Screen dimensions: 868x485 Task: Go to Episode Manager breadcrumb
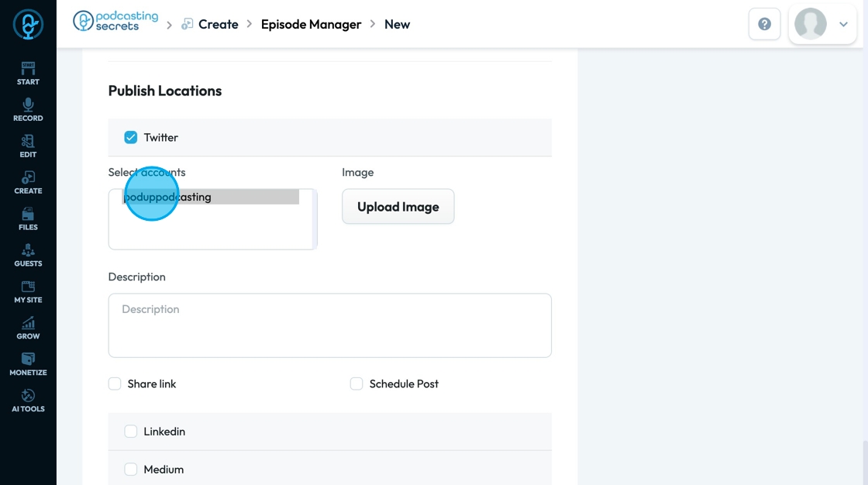311,24
